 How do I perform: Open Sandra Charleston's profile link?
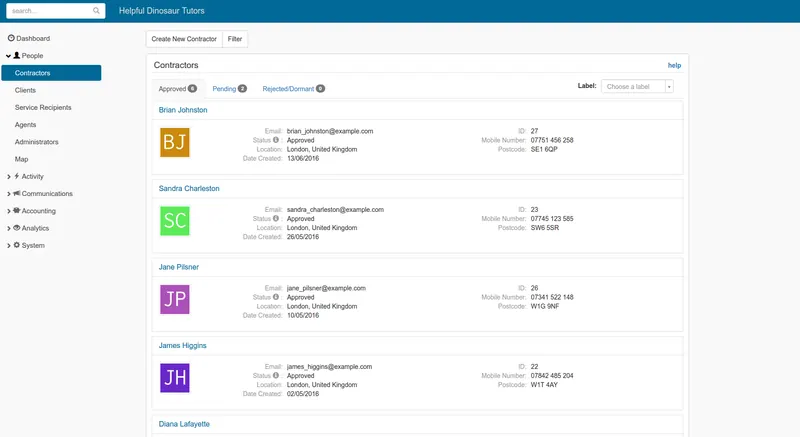coord(189,188)
